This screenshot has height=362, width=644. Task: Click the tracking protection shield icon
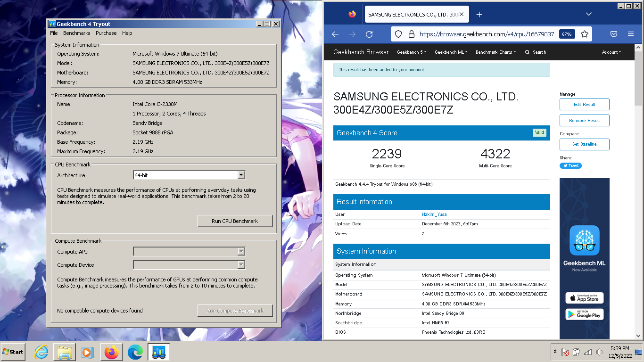398,34
